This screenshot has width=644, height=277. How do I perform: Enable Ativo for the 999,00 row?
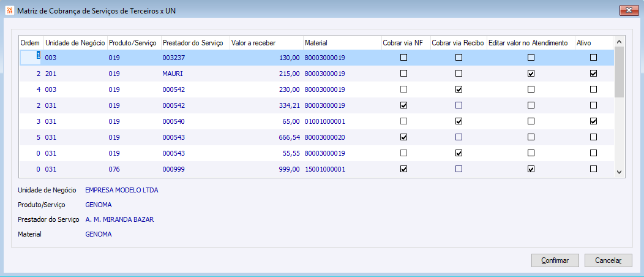tap(593, 169)
